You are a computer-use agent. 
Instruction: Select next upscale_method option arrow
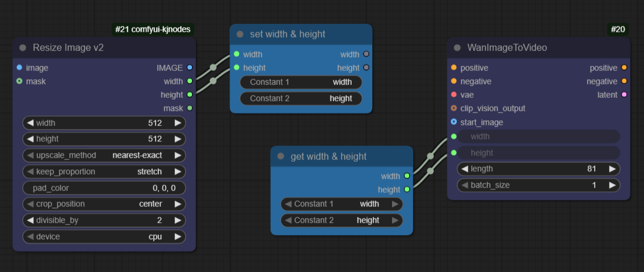click(177, 155)
